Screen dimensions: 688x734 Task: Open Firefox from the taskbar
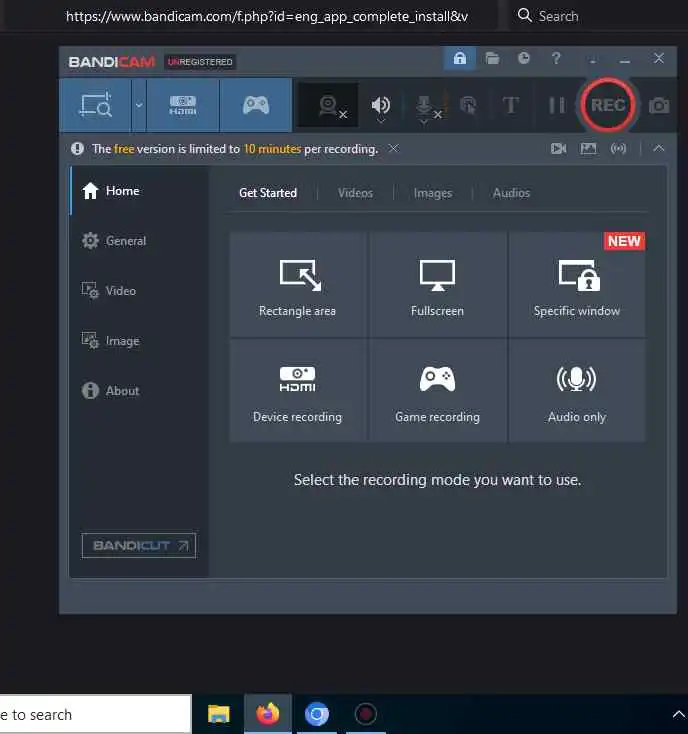(x=268, y=714)
